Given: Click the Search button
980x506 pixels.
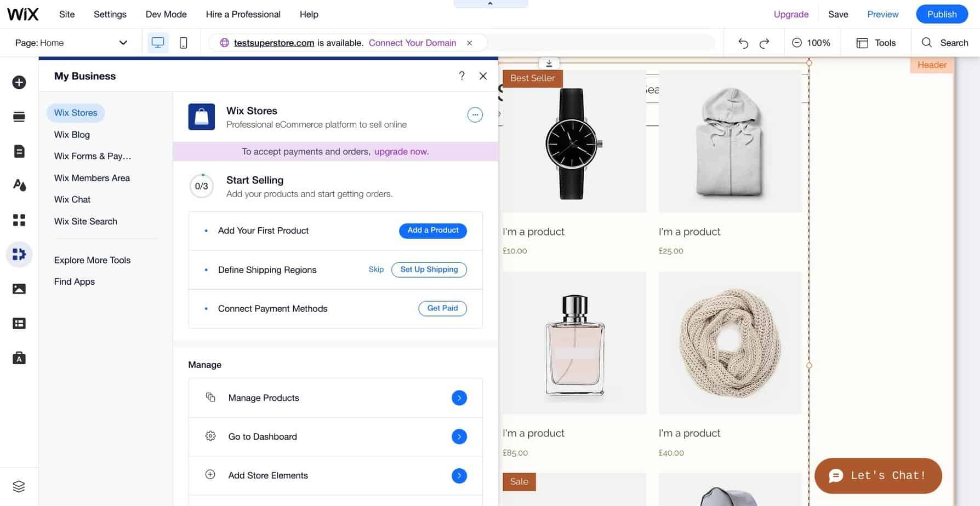Looking at the screenshot, I should 945,43.
